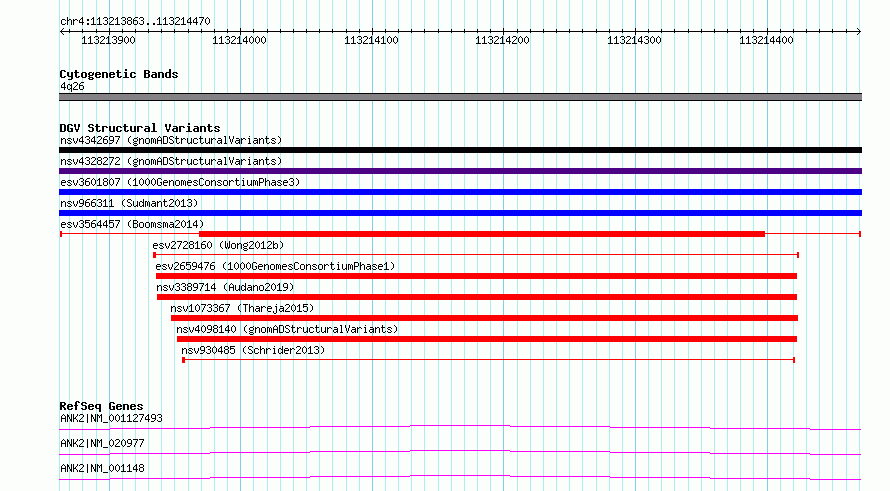890x491 pixels.
Task: Click ruler position 113214300
Action: click(x=634, y=40)
